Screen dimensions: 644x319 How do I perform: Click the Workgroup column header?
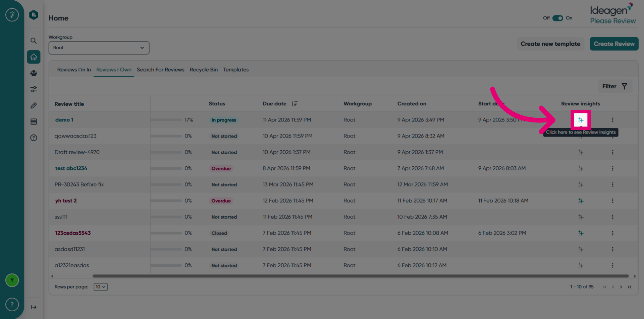[358, 104]
